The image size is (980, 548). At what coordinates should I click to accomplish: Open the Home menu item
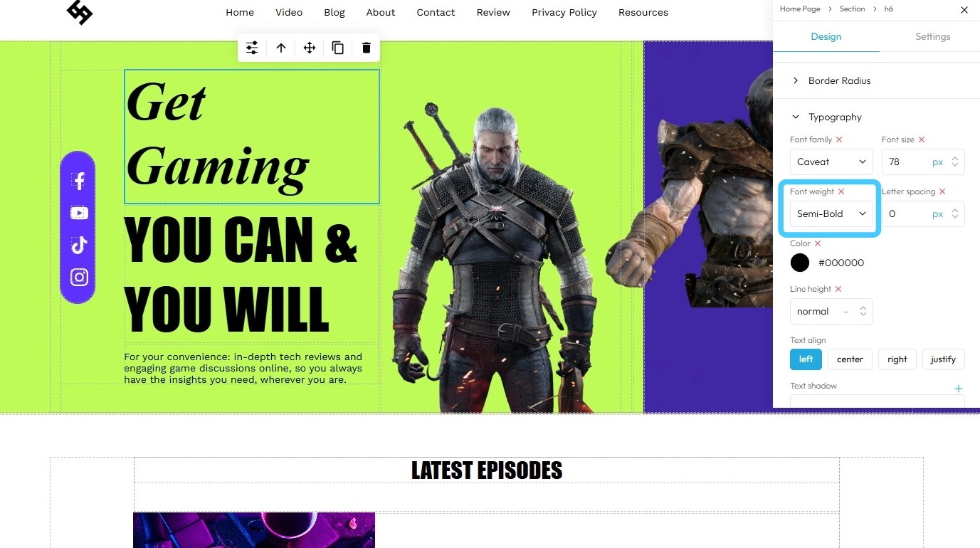(240, 12)
